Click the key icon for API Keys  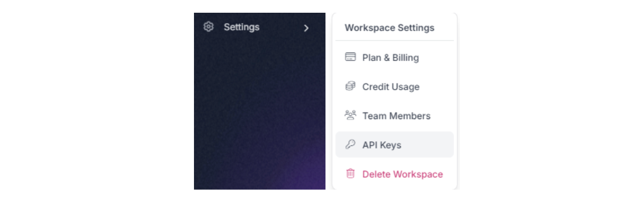coord(350,145)
